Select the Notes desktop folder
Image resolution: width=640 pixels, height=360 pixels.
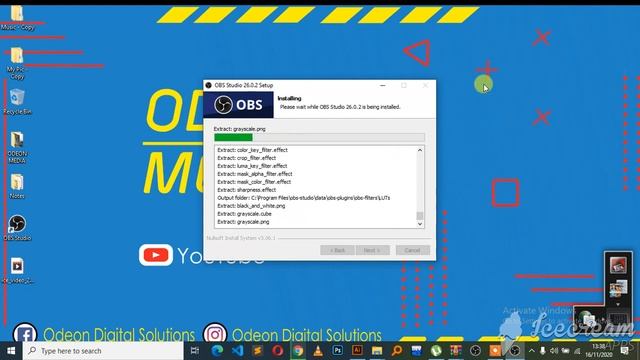(x=17, y=187)
